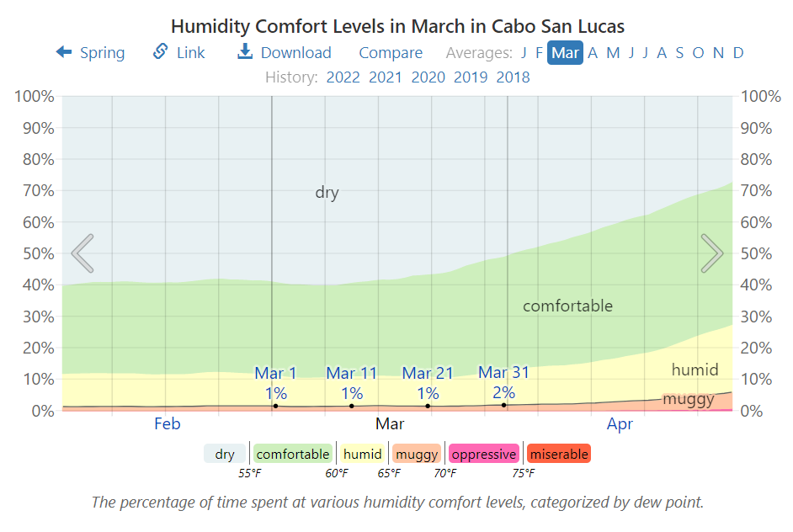Click the comfortable legend swatch
793x532 pixels.
tap(292, 454)
